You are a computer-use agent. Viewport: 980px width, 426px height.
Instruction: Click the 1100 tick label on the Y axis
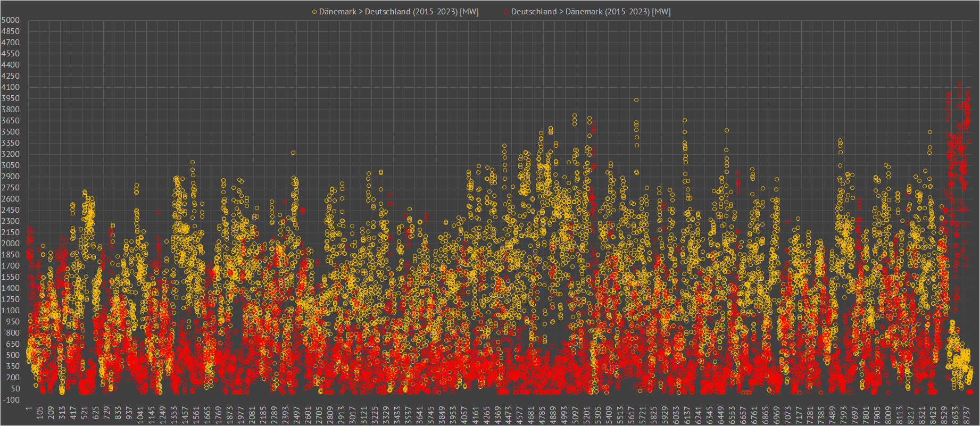pos(11,311)
